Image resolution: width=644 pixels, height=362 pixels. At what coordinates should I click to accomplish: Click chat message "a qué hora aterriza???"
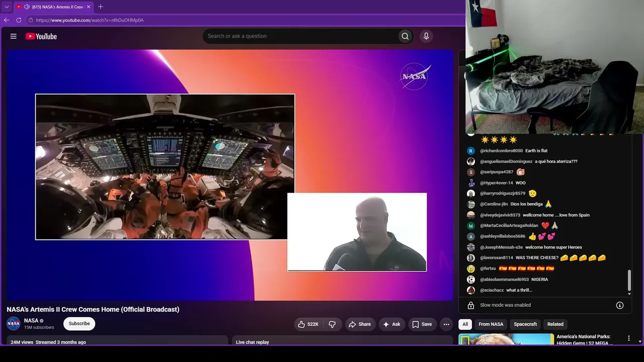tap(556, 161)
